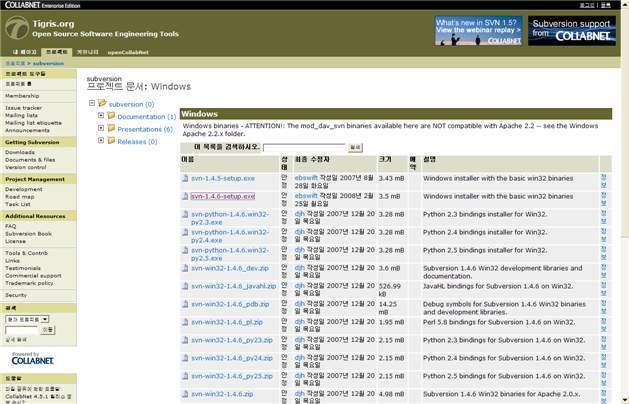Click file icon beside svn-win32-1.4.6_py25.zip

(x=185, y=376)
